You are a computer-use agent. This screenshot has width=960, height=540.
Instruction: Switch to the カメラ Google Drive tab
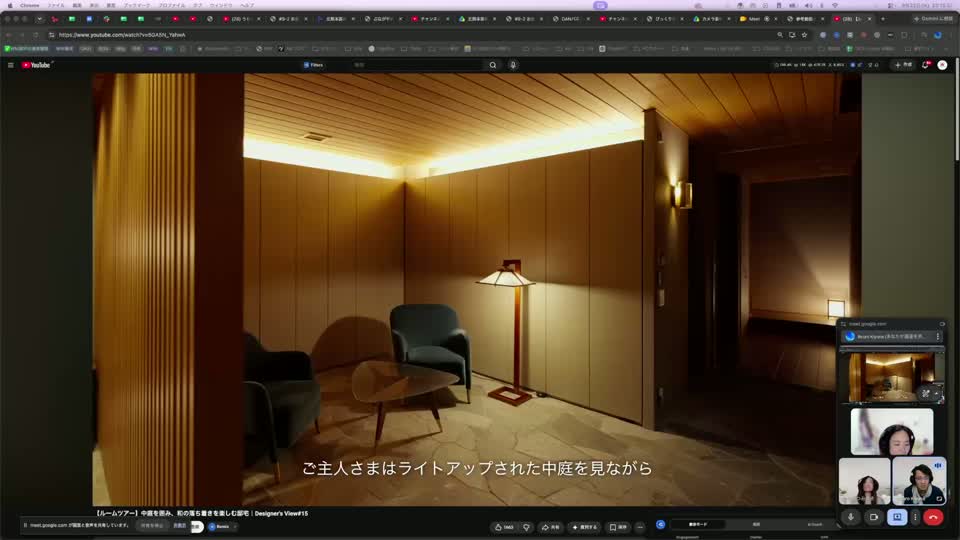coord(710,19)
